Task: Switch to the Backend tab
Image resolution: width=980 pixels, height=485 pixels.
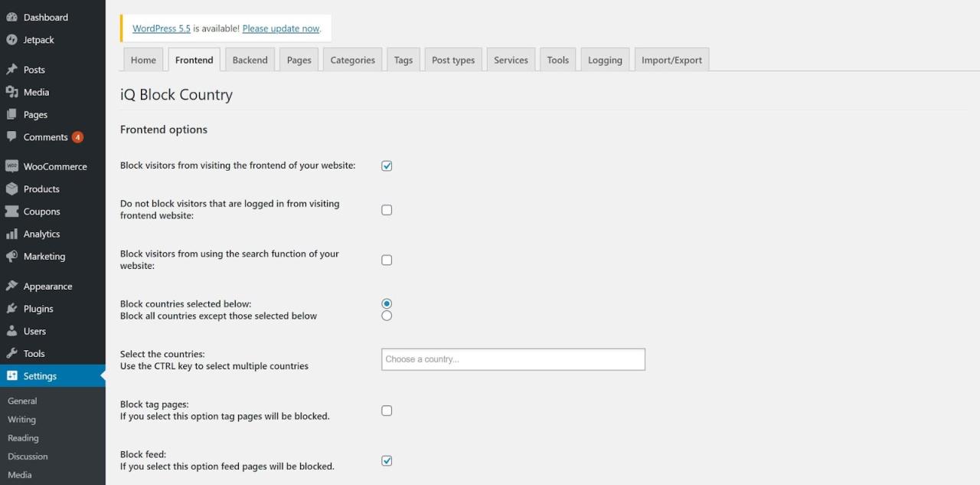Action: [x=250, y=60]
